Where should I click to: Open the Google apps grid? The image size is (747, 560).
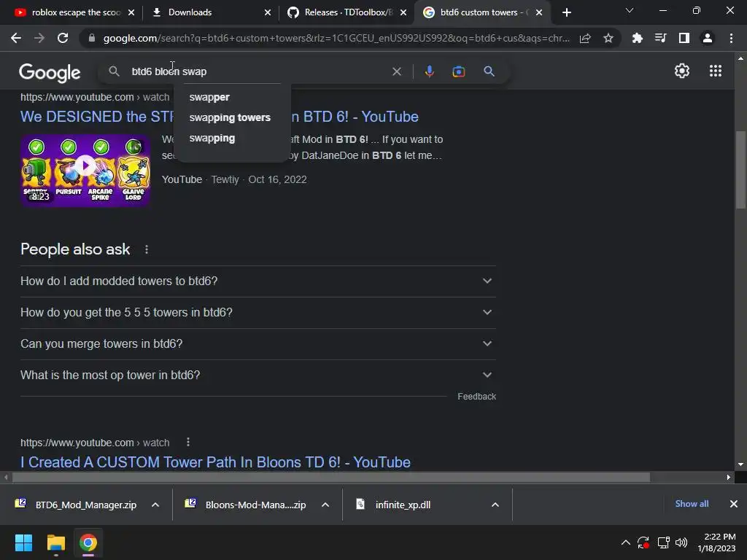(x=716, y=71)
